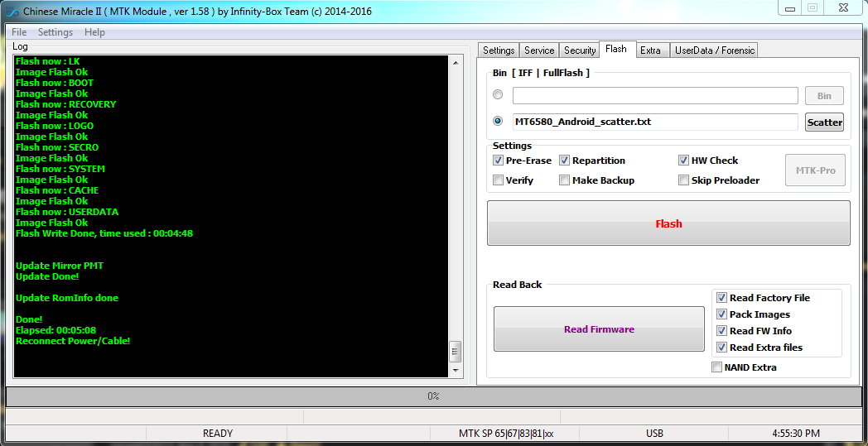Click the MT6580_Android_scatter.txt path field
Image resolution: width=868 pixels, height=446 pixels.
point(655,122)
